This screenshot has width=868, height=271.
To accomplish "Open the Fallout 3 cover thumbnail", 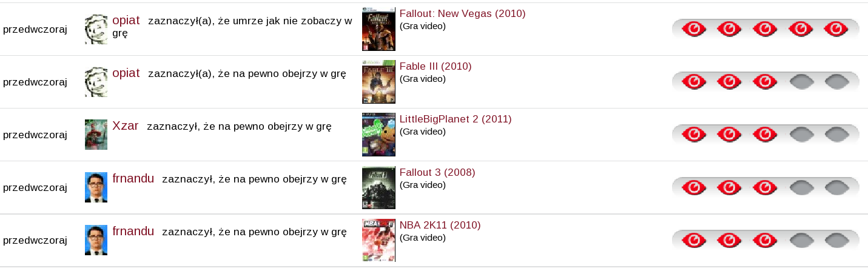I will click(x=378, y=187).
